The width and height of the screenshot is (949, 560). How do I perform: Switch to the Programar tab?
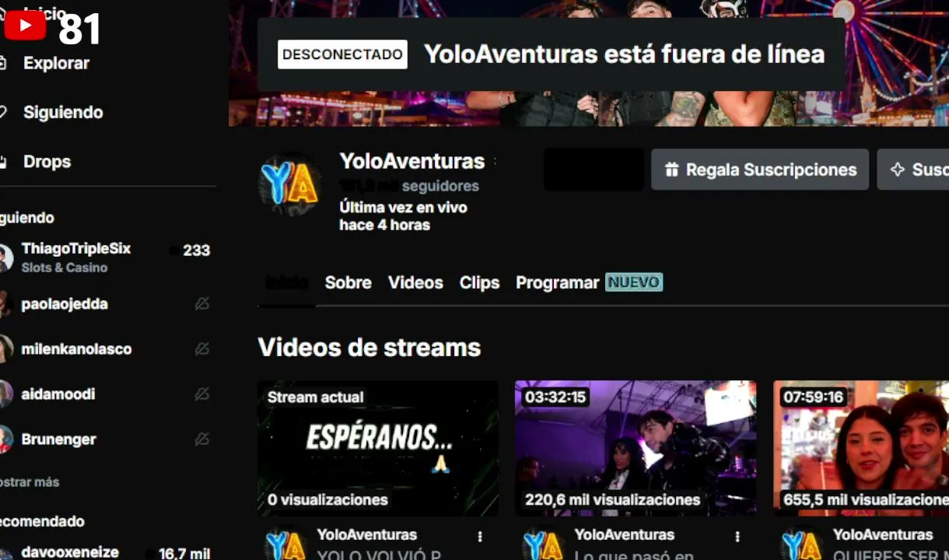pyautogui.click(x=558, y=282)
